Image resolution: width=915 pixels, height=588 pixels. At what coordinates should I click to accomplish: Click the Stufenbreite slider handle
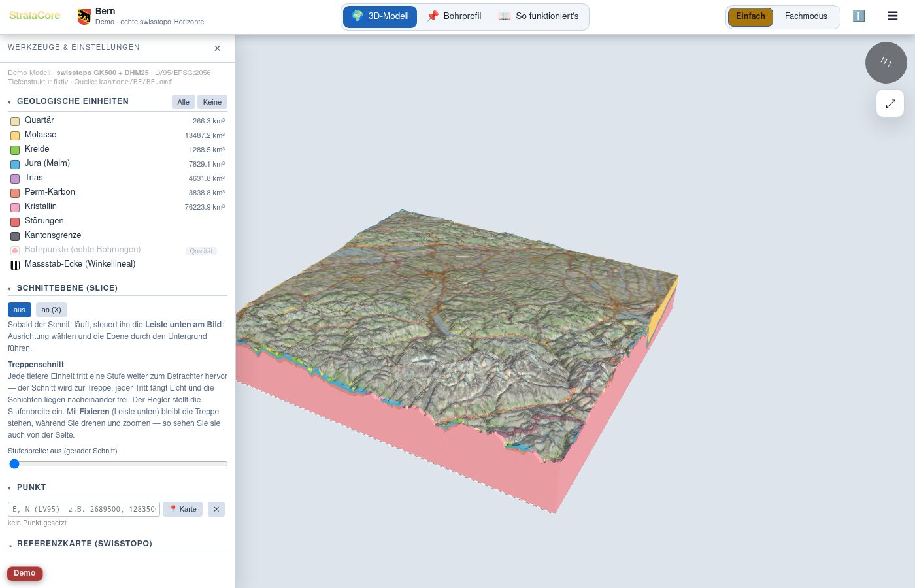pyautogui.click(x=14, y=464)
